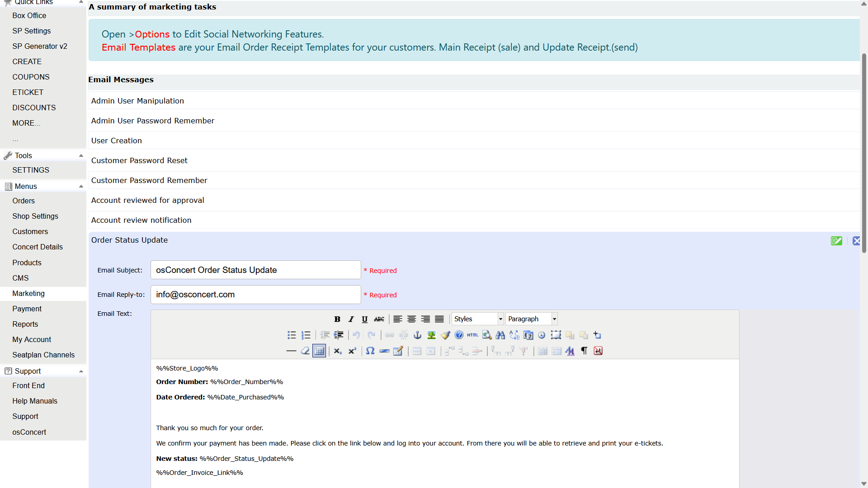This screenshot has height=488, width=868.
Task: Save the Order Status Update with the green edit icon
Action: coord(836,241)
